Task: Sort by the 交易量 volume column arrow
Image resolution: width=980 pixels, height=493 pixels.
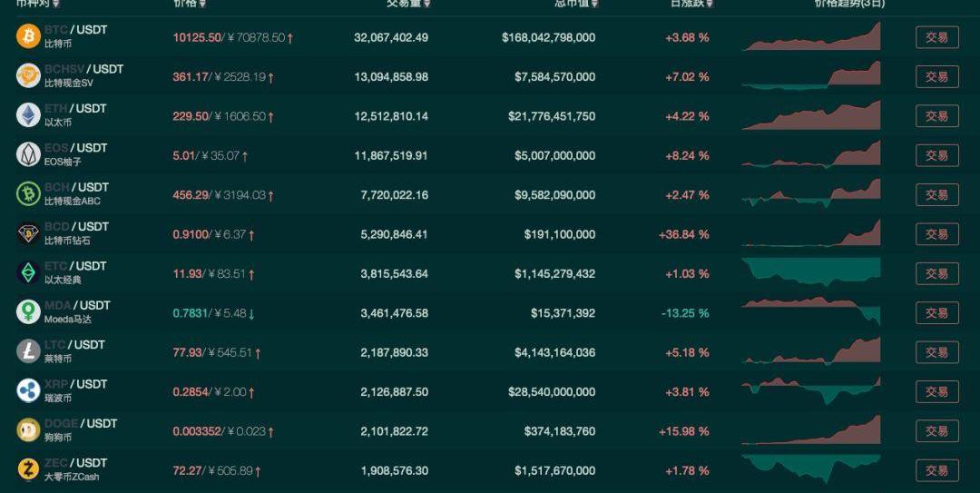Action: coord(426,4)
